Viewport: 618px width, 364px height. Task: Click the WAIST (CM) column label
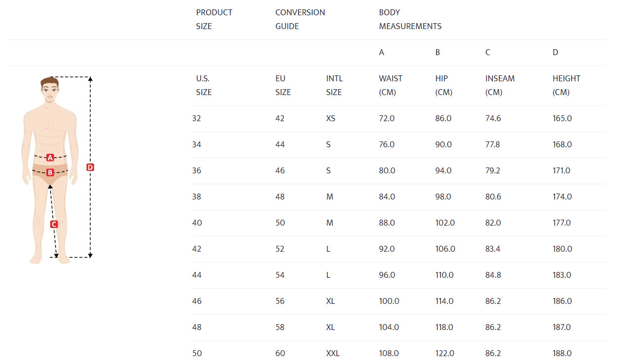[x=391, y=85]
